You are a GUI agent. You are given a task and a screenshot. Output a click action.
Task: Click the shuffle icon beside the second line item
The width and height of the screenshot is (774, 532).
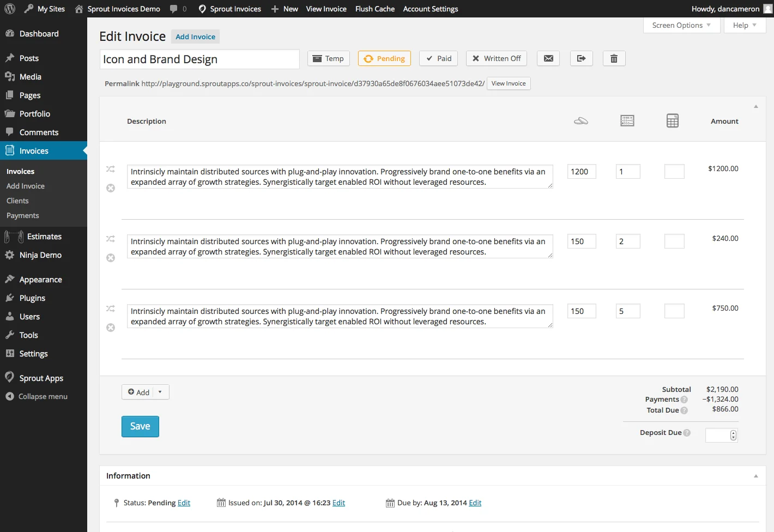pos(111,239)
